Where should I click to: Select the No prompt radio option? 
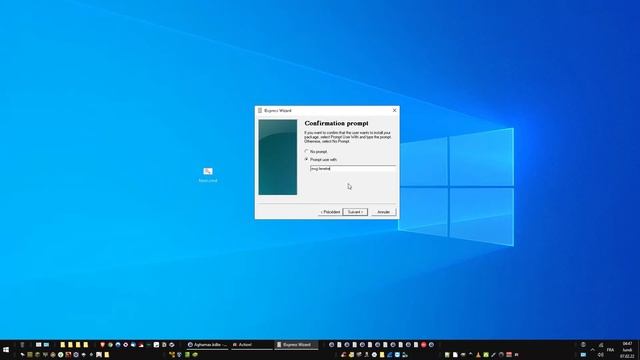(x=307, y=151)
